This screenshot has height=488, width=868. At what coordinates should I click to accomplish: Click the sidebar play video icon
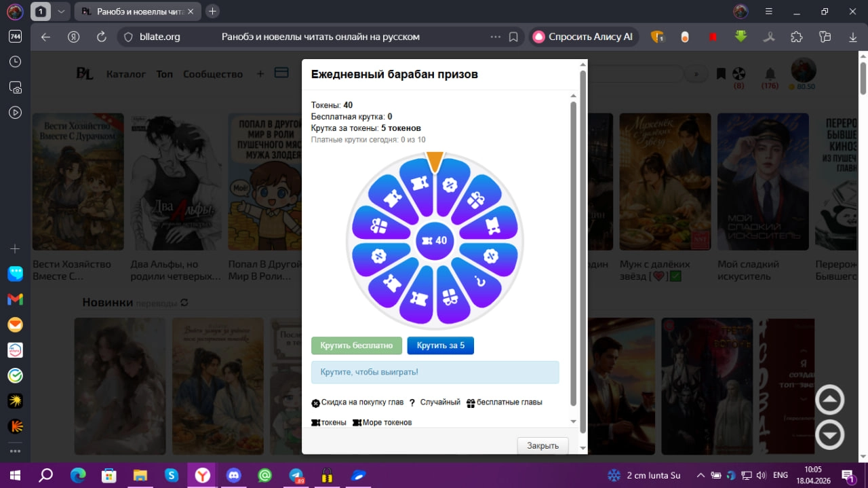tap(15, 112)
